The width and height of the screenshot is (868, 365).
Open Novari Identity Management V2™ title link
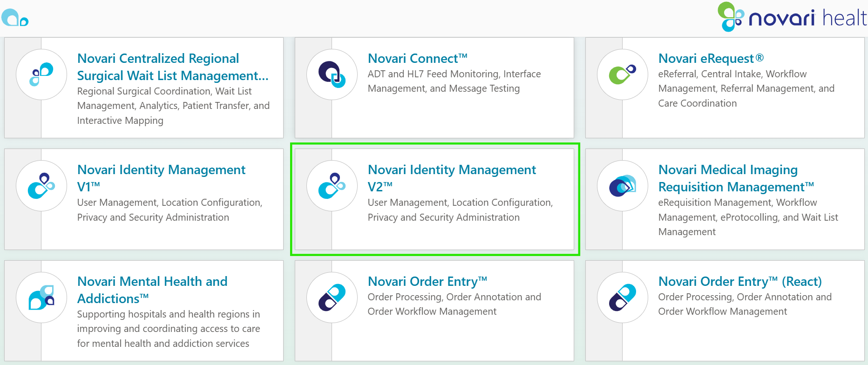click(x=452, y=178)
